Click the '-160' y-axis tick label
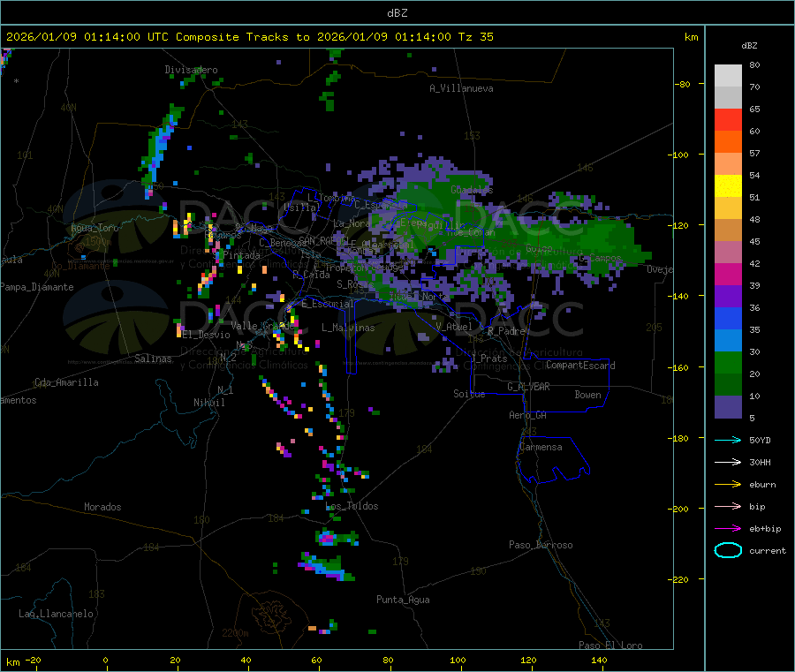This screenshot has width=795, height=672. 680,367
